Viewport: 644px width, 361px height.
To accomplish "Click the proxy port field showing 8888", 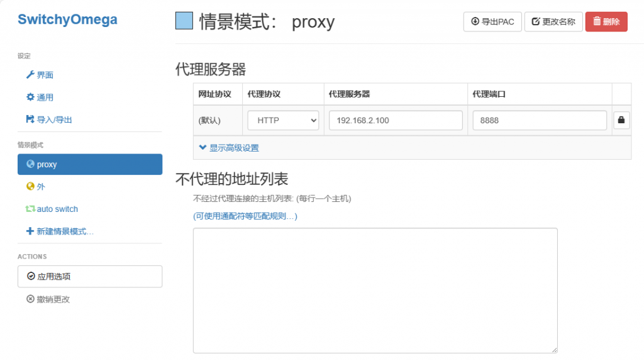I will (x=539, y=121).
